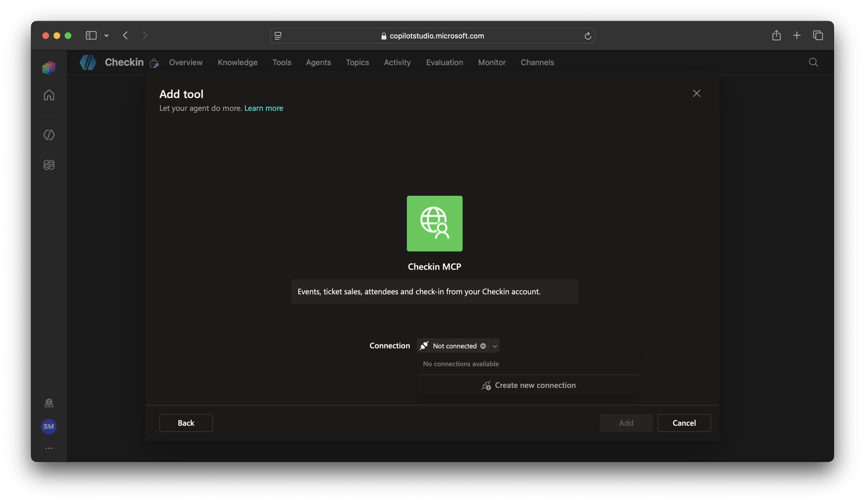Open the Topics tab
The image size is (865, 504).
[x=357, y=62]
